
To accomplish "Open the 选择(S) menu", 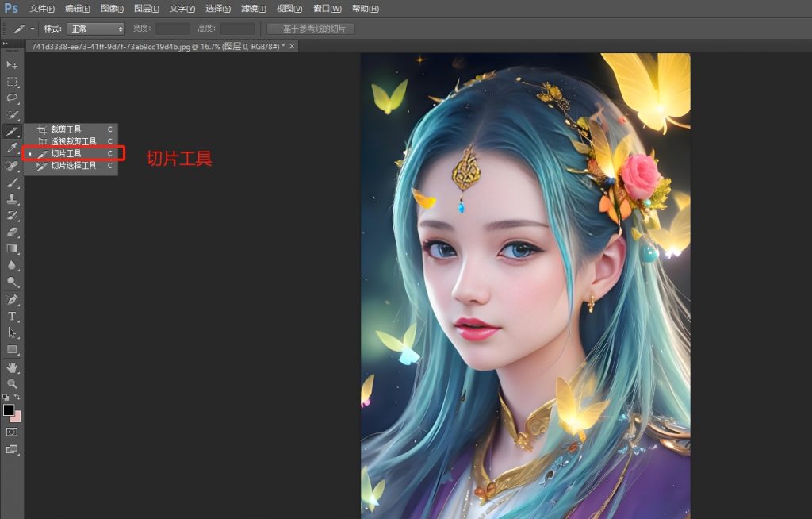I will coord(217,9).
